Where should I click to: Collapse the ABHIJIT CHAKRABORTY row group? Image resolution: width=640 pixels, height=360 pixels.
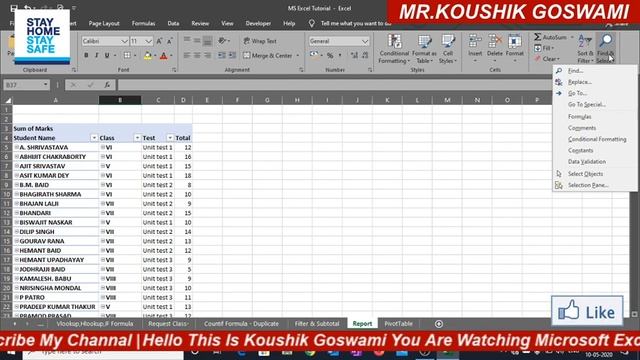pyautogui.click(x=17, y=156)
